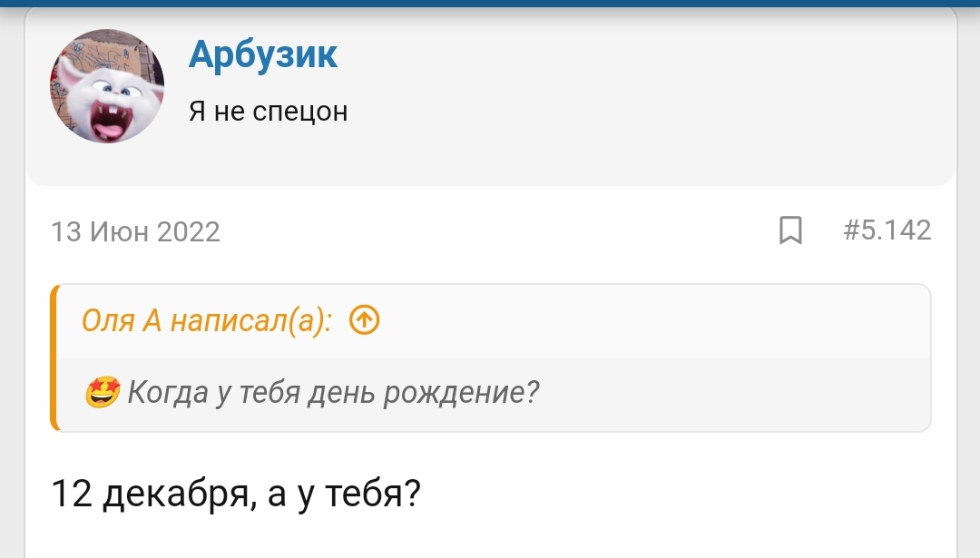Click "Оля А написал(а):" quote attribution
The height and width of the screenshot is (558, 980).
207,320
